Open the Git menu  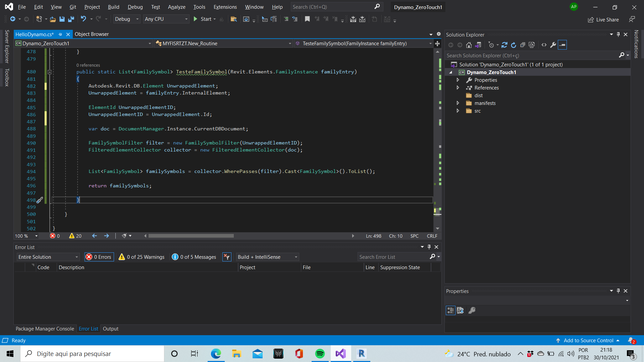click(72, 7)
